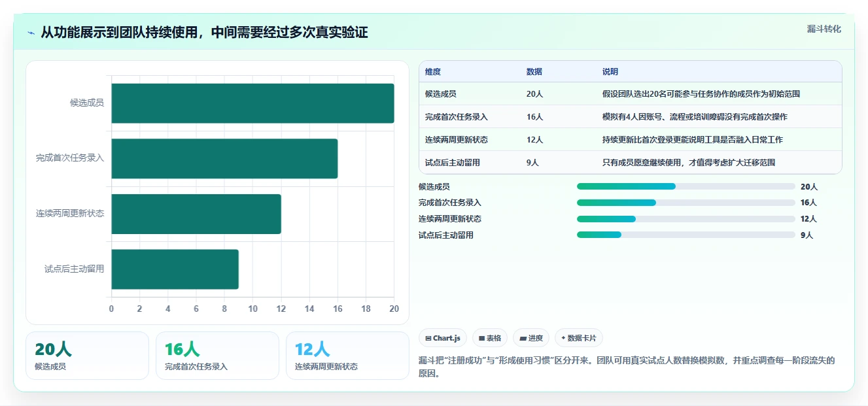The height and width of the screenshot is (406, 868).
Task: Click the footer paragraph starting 漏斗把
Action: point(627,367)
